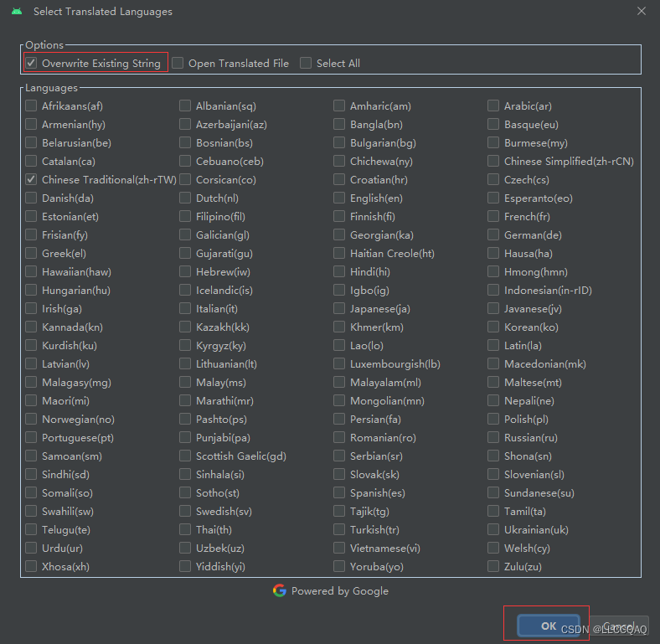Image resolution: width=660 pixels, height=644 pixels.
Task: Click the Android icon in title bar
Action: pos(17,12)
